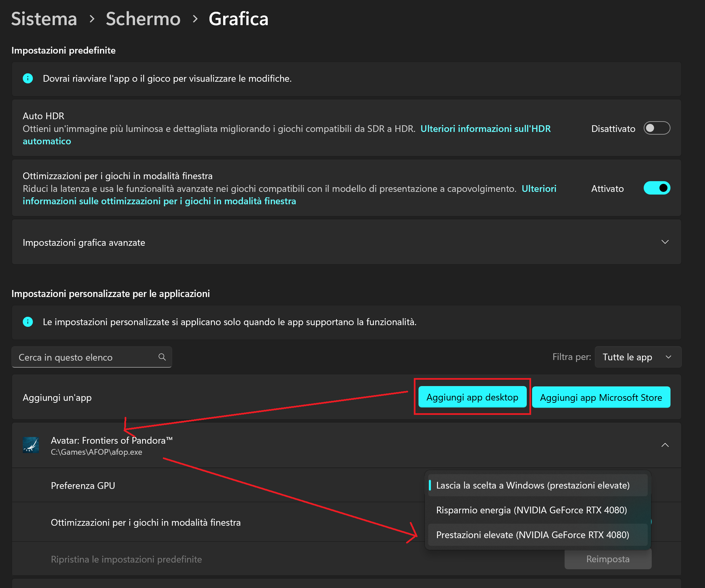705x588 pixels.
Task: Click the Aggiungi un'app label
Action: [x=57, y=398]
